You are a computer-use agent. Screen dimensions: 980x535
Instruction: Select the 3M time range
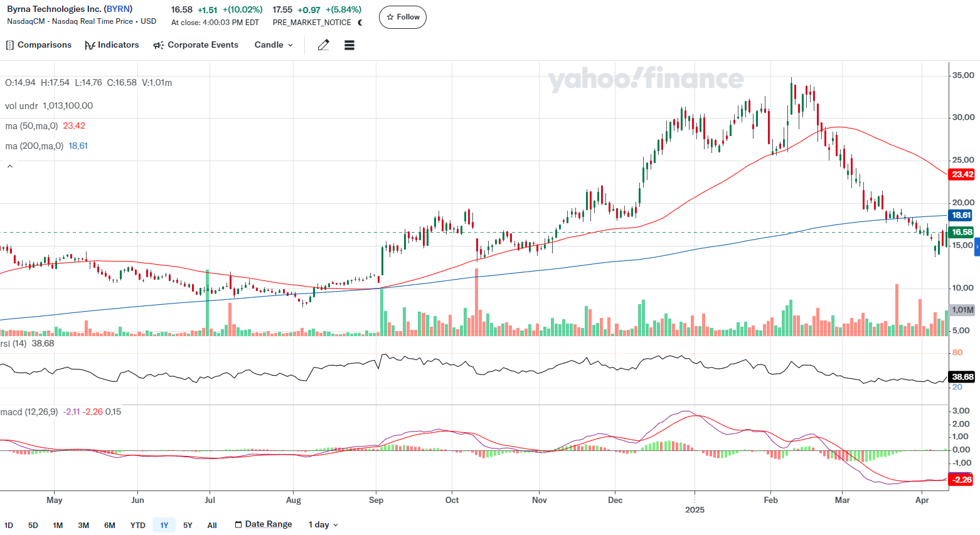point(83,525)
